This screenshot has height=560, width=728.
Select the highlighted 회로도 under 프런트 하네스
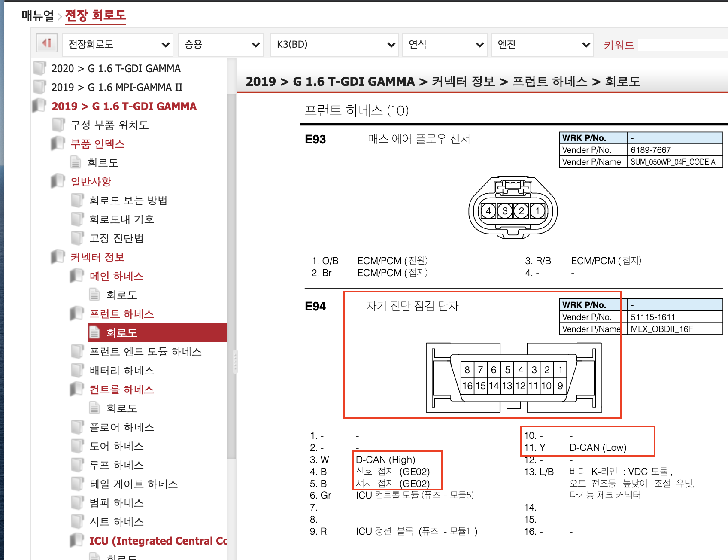(x=157, y=332)
